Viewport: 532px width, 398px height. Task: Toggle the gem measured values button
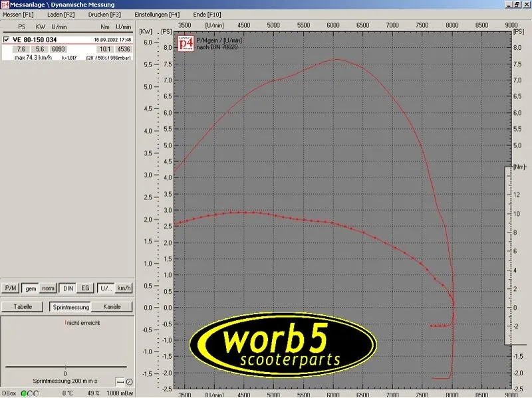click(30, 288)
